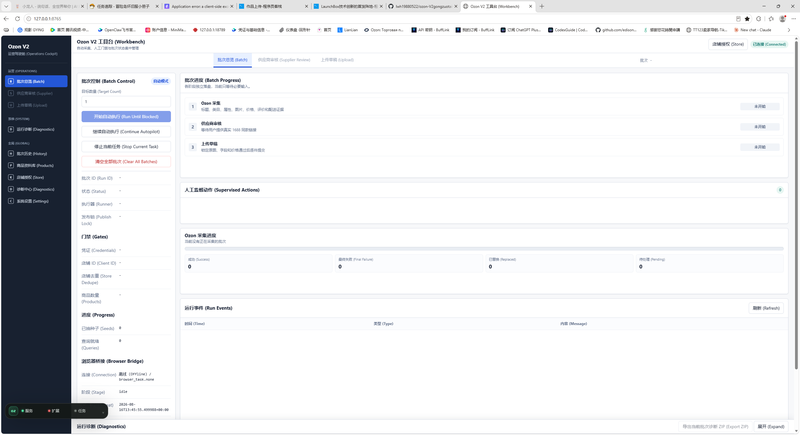The height and width of the screenshot is (435, 800).
Task: Open the New chat - Claude bookmark
Action: pos(753,30)
